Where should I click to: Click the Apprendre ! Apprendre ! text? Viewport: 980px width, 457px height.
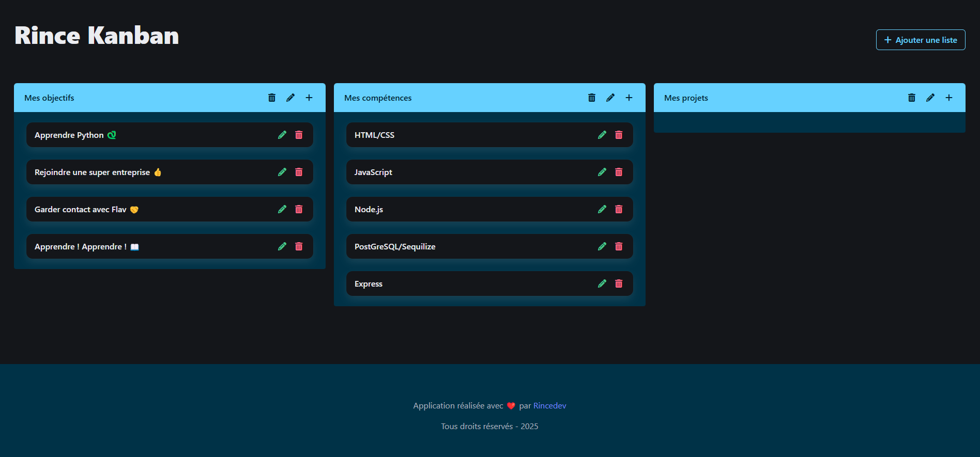pos(87,247)
